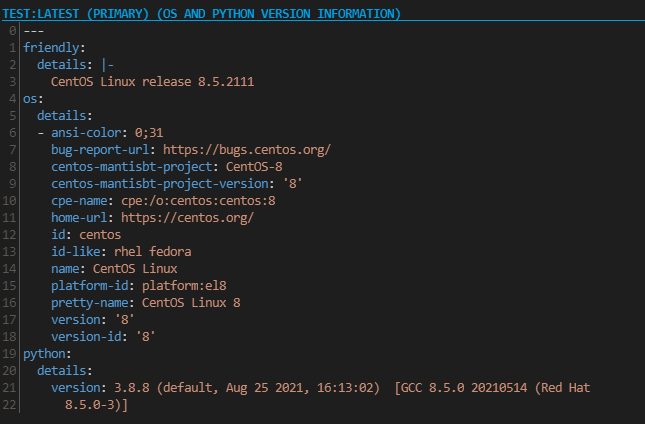Click the 'python:' key on line 19
Image resolution: width=645 pixels, height=424 pixels.
pos(47,354)
